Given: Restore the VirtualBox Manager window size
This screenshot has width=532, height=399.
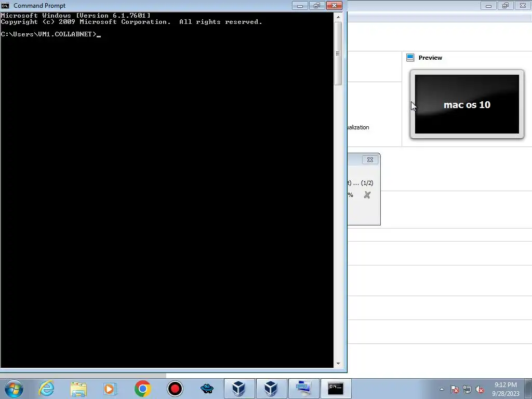Looking at the screenshot, I should [x=506, y=6].
